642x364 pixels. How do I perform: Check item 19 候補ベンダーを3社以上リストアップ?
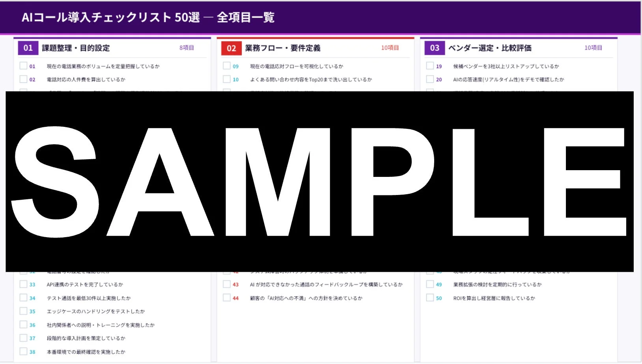pos(430,66)
